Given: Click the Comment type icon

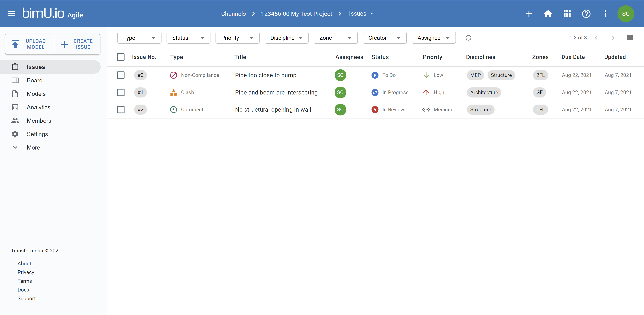Looking at the screenshot, I should click(x=174, y=110).
